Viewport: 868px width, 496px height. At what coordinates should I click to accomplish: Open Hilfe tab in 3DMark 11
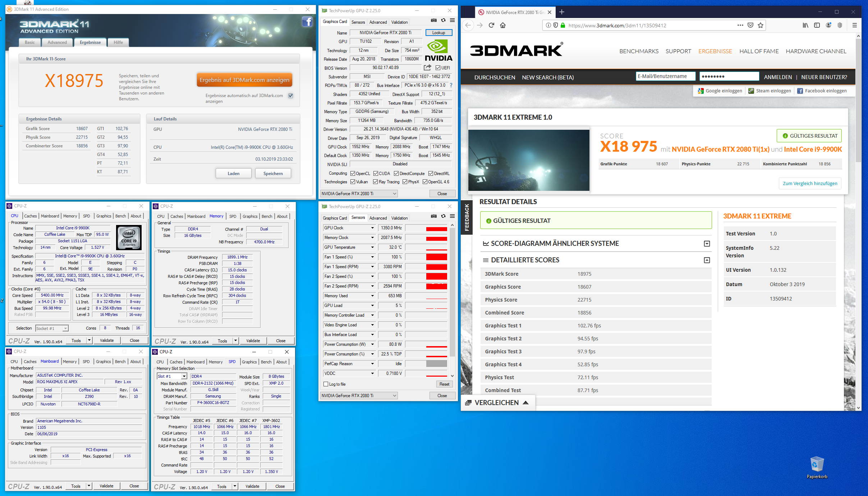(x=118, y=42)
